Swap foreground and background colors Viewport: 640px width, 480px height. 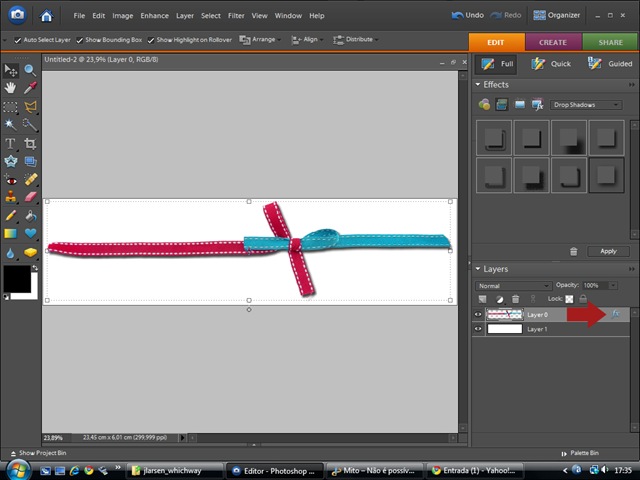pos(35,268)
